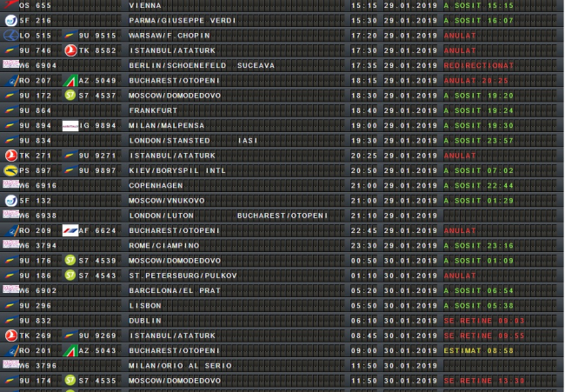Click the S7 logo beside S7 4535
This screenshot has width=565, height=392.
(x=70, y=380)
